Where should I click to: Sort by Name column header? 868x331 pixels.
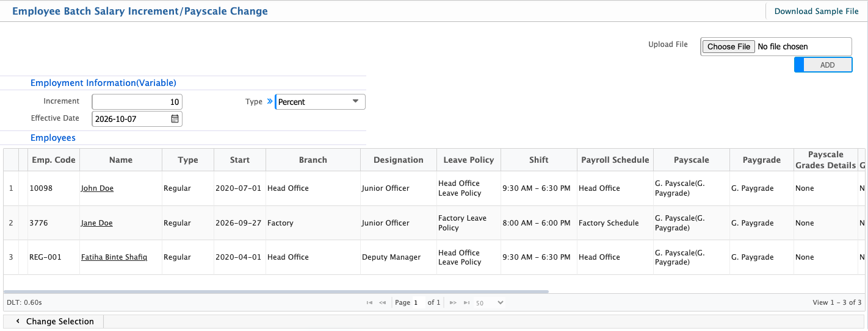coord(121,160)
